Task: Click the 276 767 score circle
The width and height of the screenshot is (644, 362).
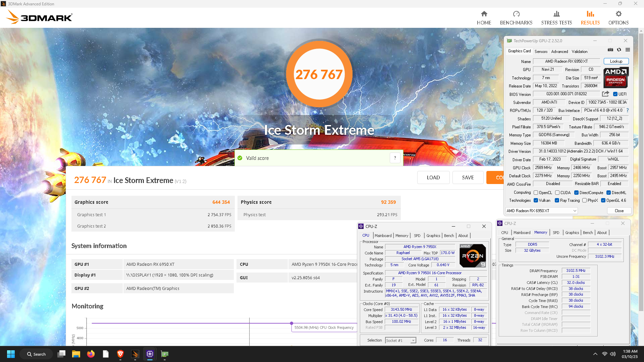Action: pos(319,74)
